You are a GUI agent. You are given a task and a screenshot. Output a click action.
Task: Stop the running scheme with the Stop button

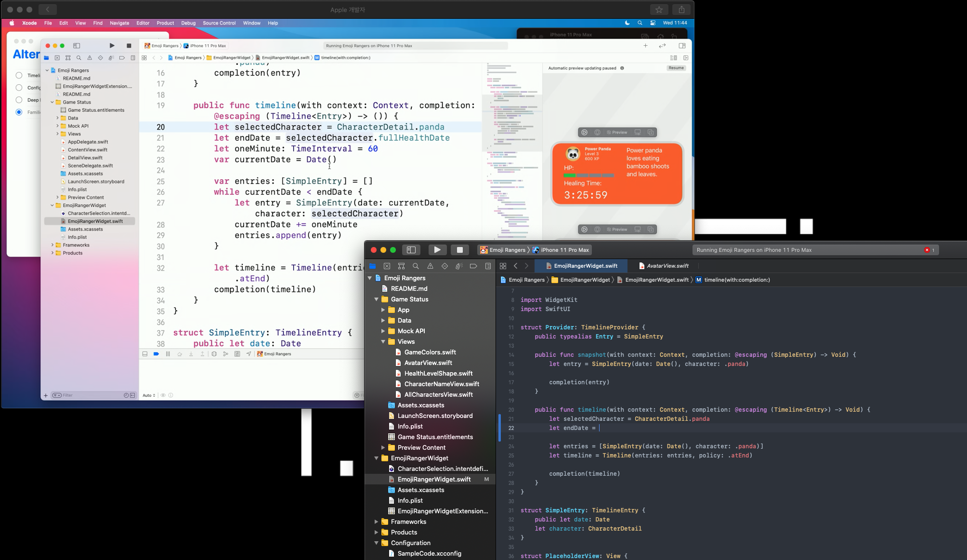460,249
